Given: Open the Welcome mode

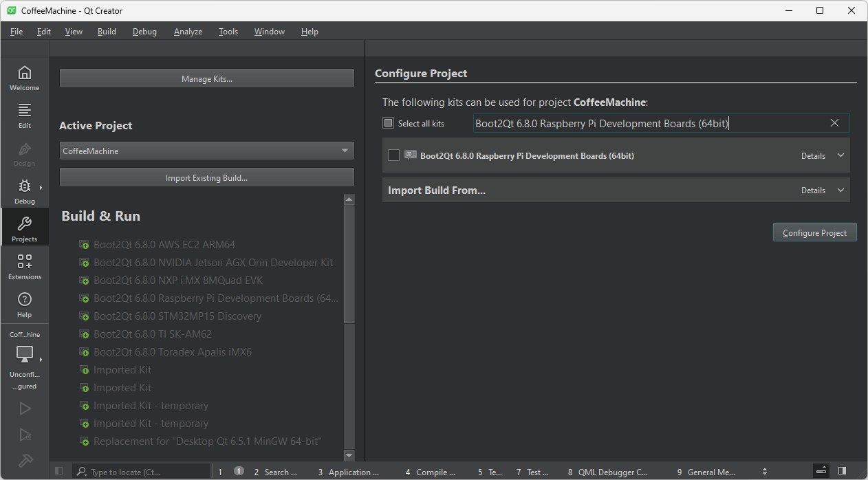Looking at the screenshot, I should pyautogui.click(x=24, y=78).
